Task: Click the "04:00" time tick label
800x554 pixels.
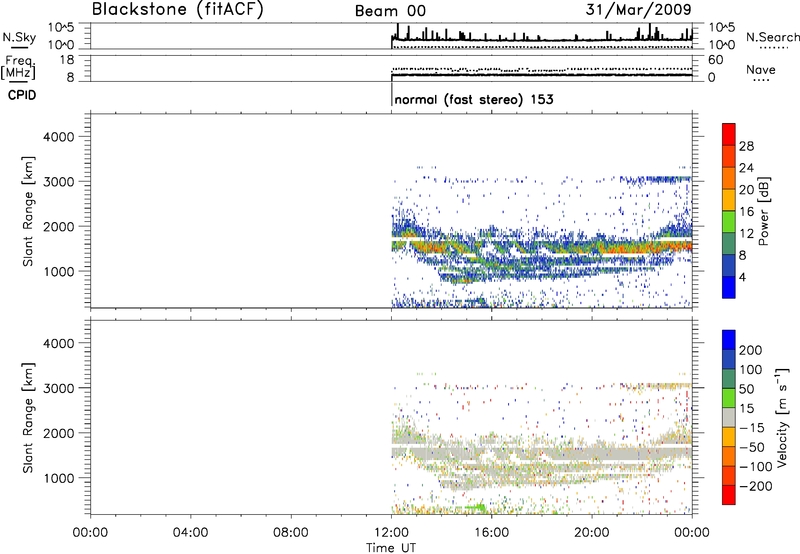Action: pyautogui.click(x=190, y=533)
